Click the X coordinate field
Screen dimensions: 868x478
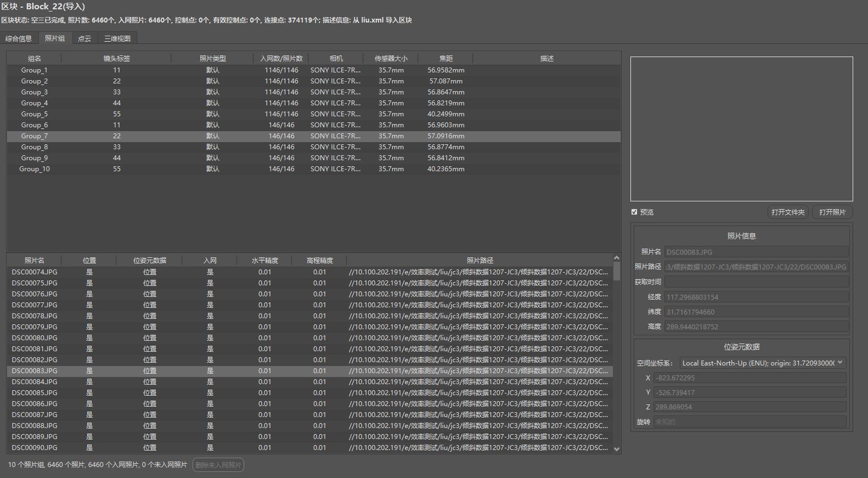click(749, 378)
